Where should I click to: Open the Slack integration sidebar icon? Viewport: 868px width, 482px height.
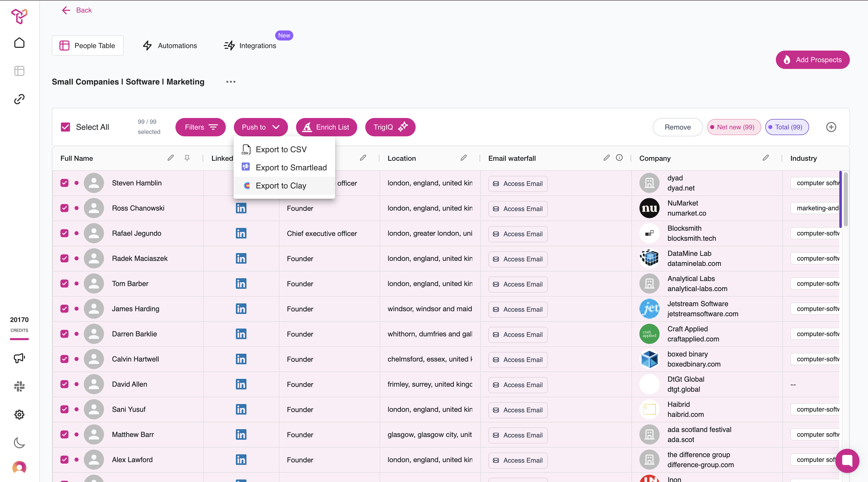point(19,386)
